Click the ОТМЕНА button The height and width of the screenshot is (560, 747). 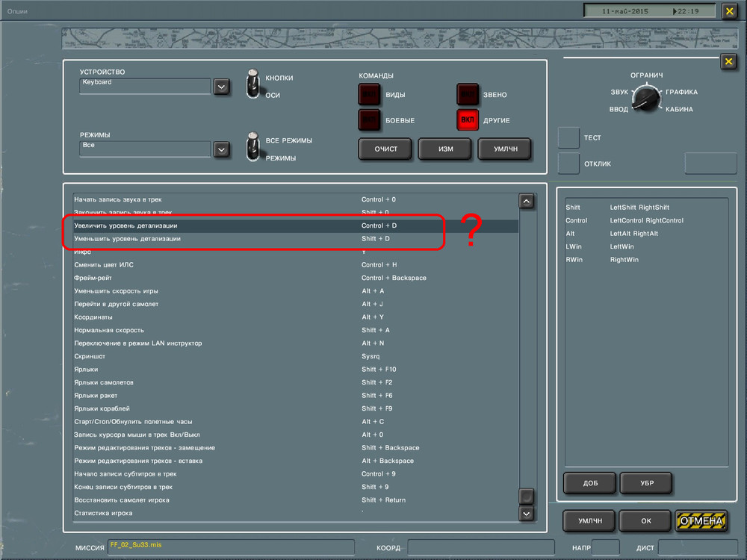tap(701, 521)
